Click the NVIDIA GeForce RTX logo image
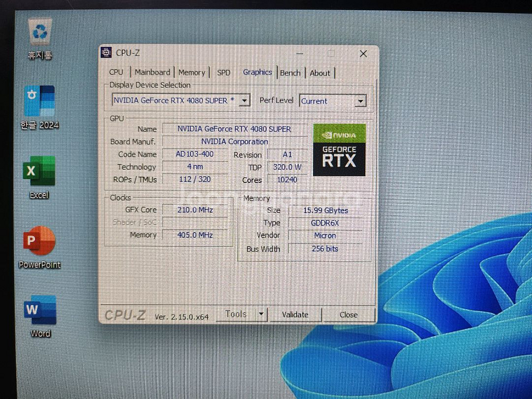The height and width of the screenshot is (399, 532). [x=339, y=149]
